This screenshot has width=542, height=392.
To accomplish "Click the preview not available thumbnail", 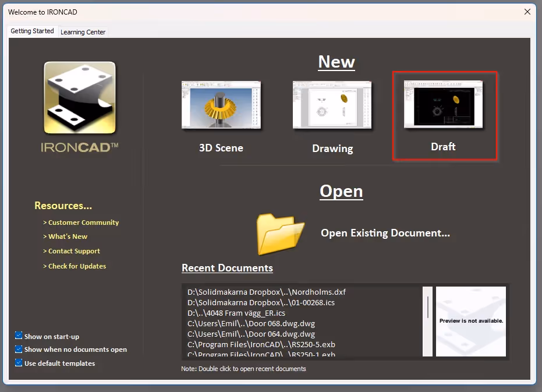I will (x=471, y=321).
